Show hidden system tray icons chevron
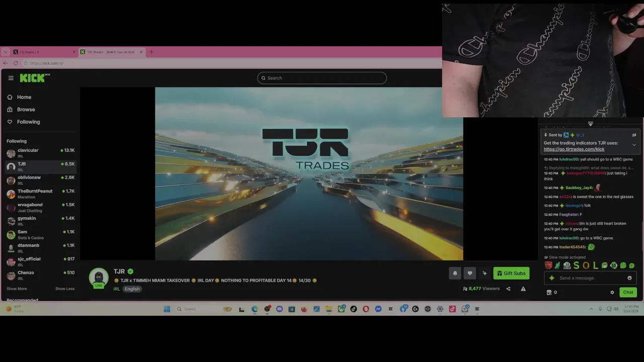This screenshot has height=362, width=644. point(591,309)
